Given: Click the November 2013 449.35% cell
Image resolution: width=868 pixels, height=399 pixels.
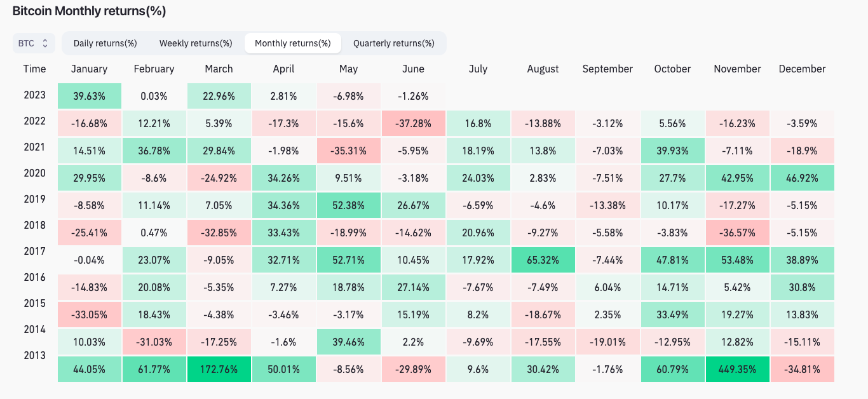Looking at the screenshot, I should [737, 369].
